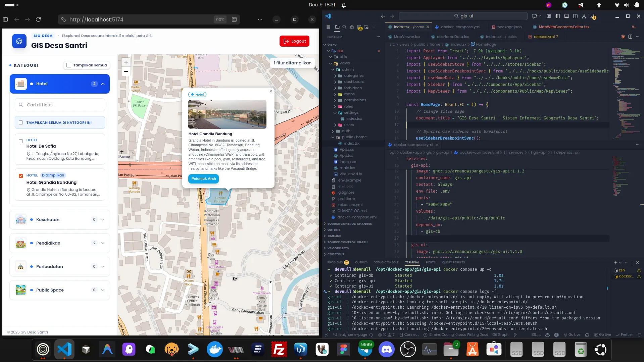Navigate back in VS Code history
The height and width of the screenshot is (362, 644).
click(x=383, y=16)
